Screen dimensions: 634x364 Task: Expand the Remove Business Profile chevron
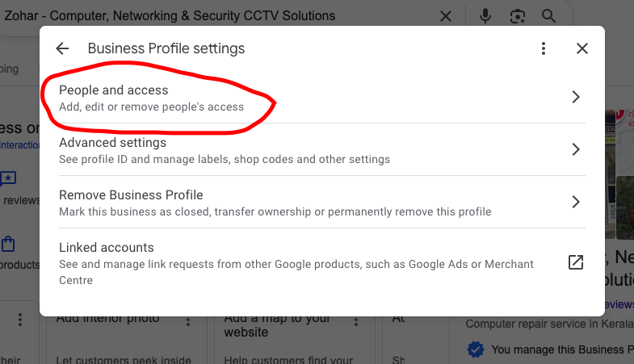point(576,202)
